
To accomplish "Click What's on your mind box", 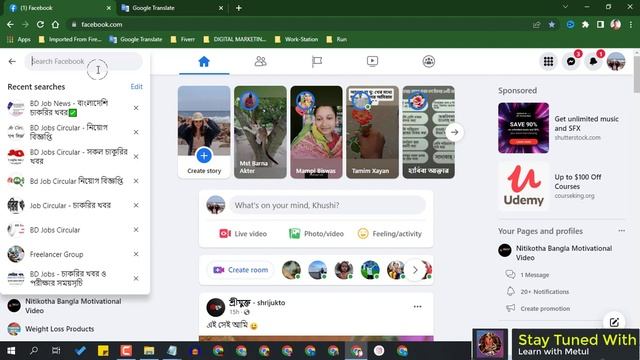I will (x=327, y=205).
